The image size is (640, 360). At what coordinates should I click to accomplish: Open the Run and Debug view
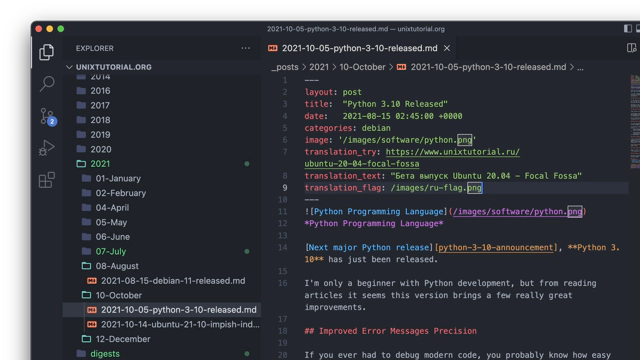click(47, 148)
